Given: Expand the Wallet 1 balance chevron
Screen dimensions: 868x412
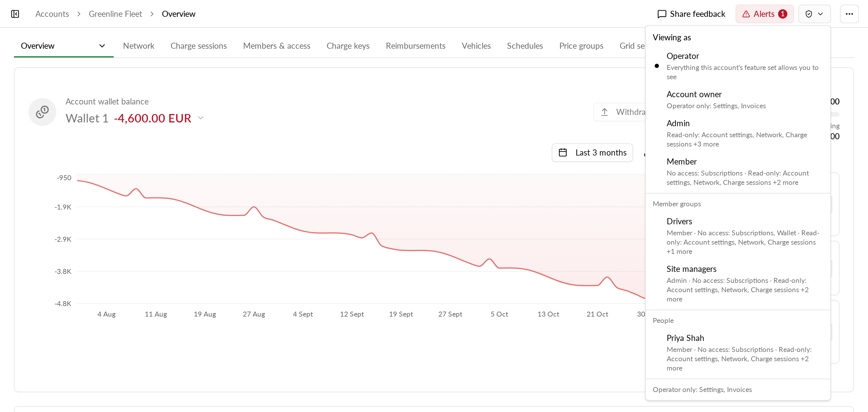Looking at the screenshot, I should (201, 118).
